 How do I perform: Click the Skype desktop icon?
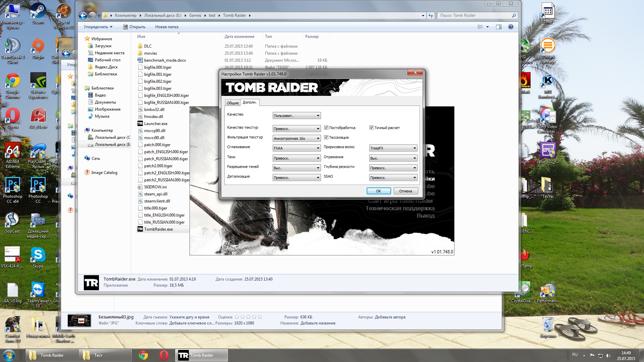38,255
